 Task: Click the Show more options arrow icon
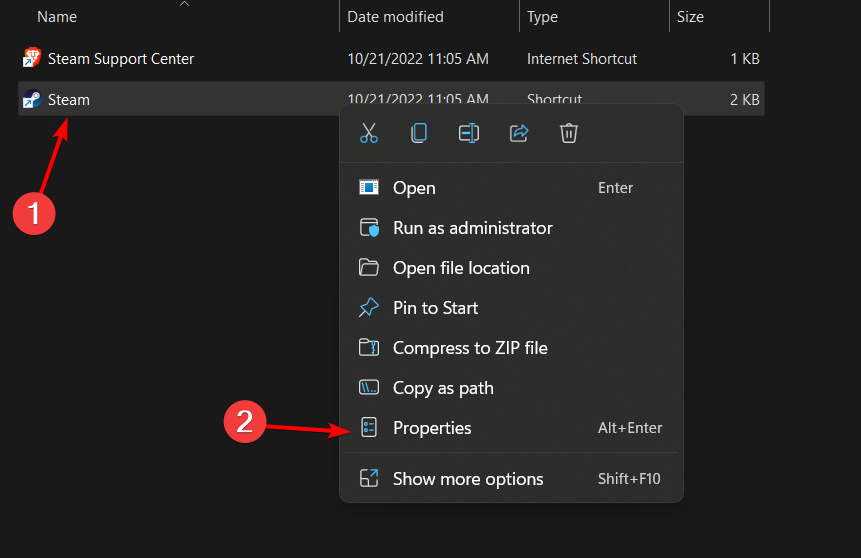[368, 478]
